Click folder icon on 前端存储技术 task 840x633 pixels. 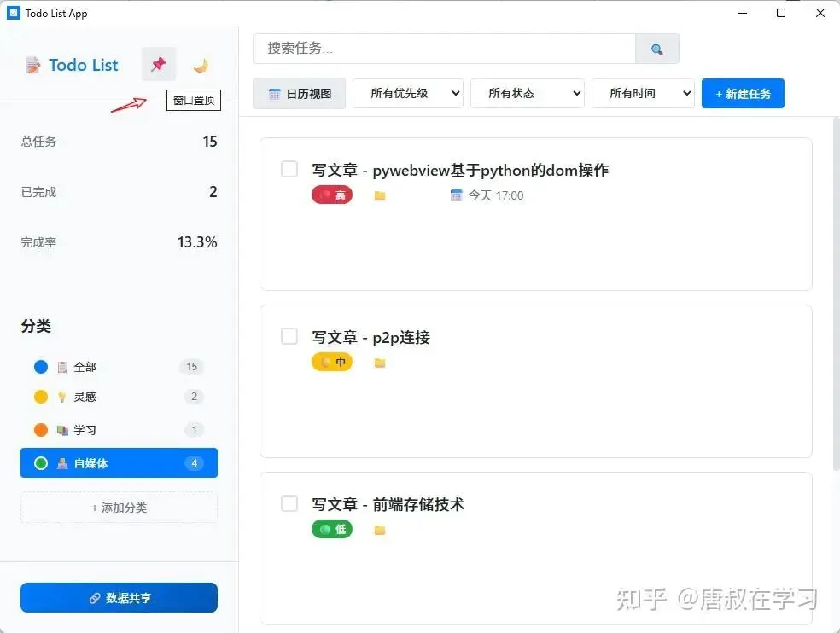(380, 530)
